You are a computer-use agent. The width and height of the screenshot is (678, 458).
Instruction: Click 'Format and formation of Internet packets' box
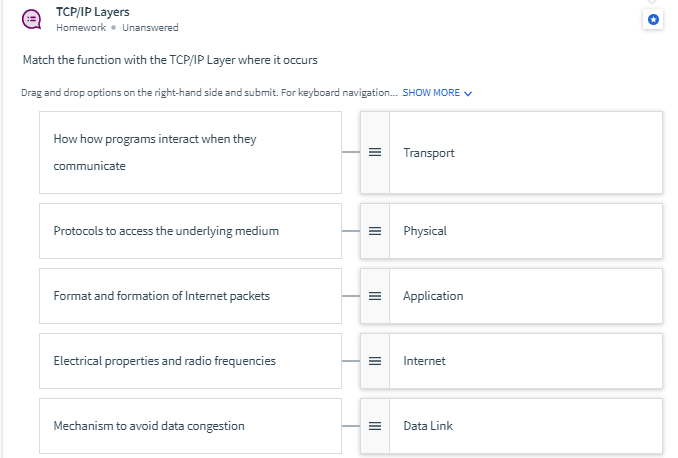(x=190, y=296)
